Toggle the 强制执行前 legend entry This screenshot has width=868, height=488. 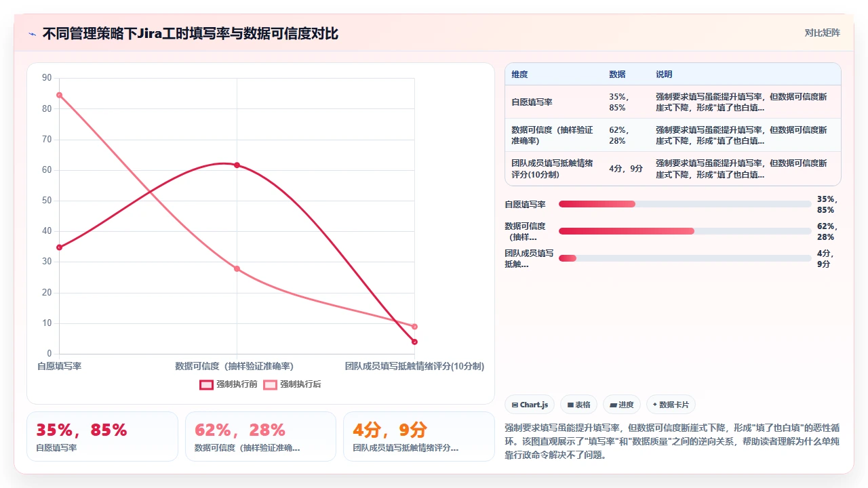pyautogui.click(x=229, y=384)
